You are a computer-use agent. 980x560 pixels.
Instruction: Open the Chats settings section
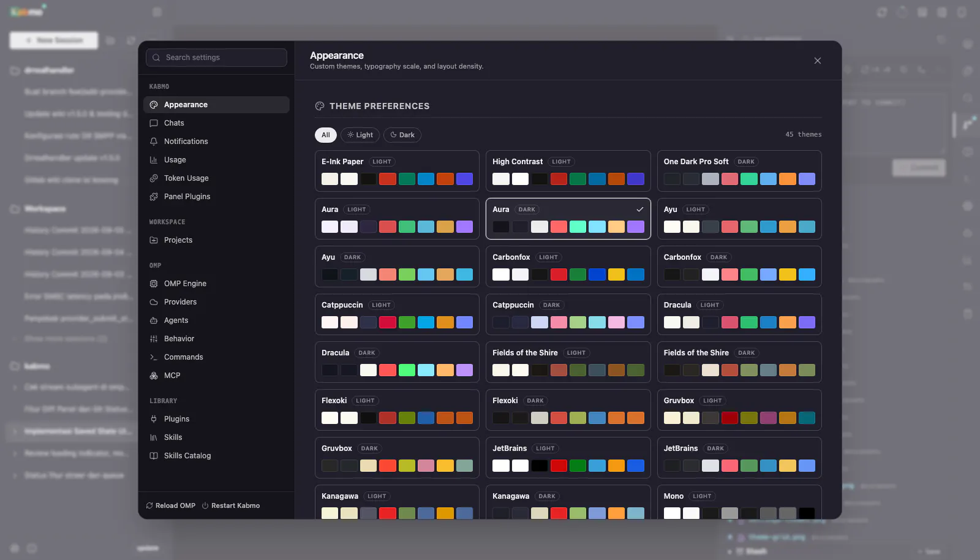(216, 123)
